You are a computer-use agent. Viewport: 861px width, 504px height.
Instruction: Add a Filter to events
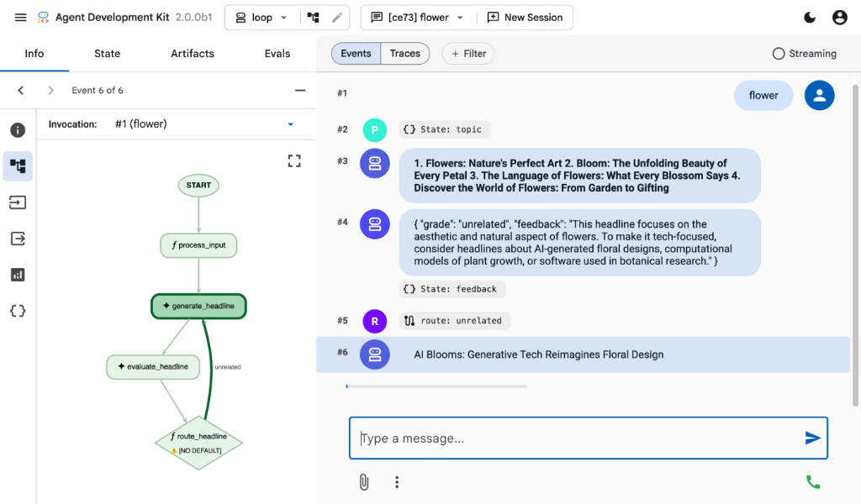coord(468,54)
